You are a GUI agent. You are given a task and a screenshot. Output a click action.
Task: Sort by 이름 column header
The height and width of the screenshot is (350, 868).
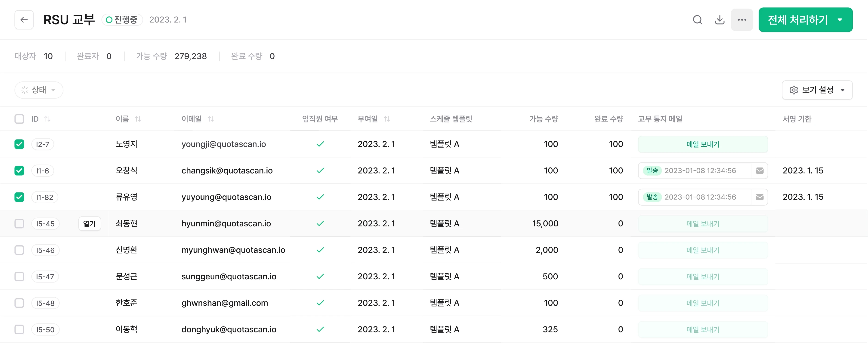(138, 119)
